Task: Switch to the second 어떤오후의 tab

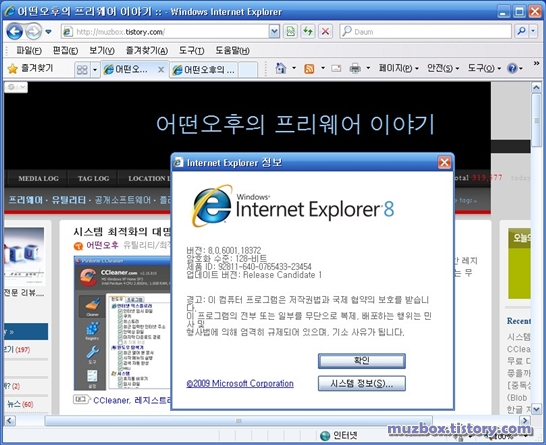Action: click(x=204, y=70)
